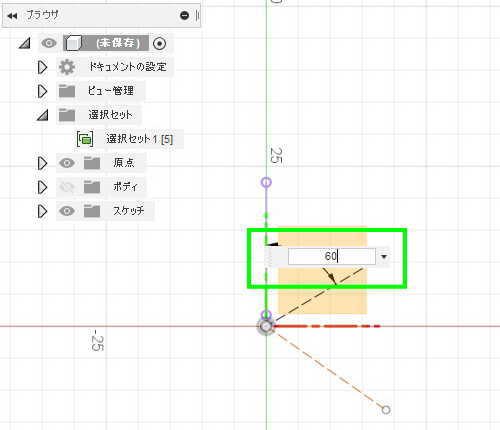Click the ビュー管理 folder icon
This screenshot has width=500, height=430.
(x=67, y=91)
